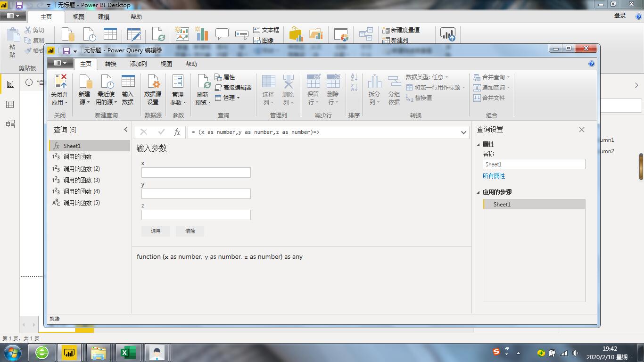Click the Clear (清除) button
644x362 pixels.
pos(190,231)
